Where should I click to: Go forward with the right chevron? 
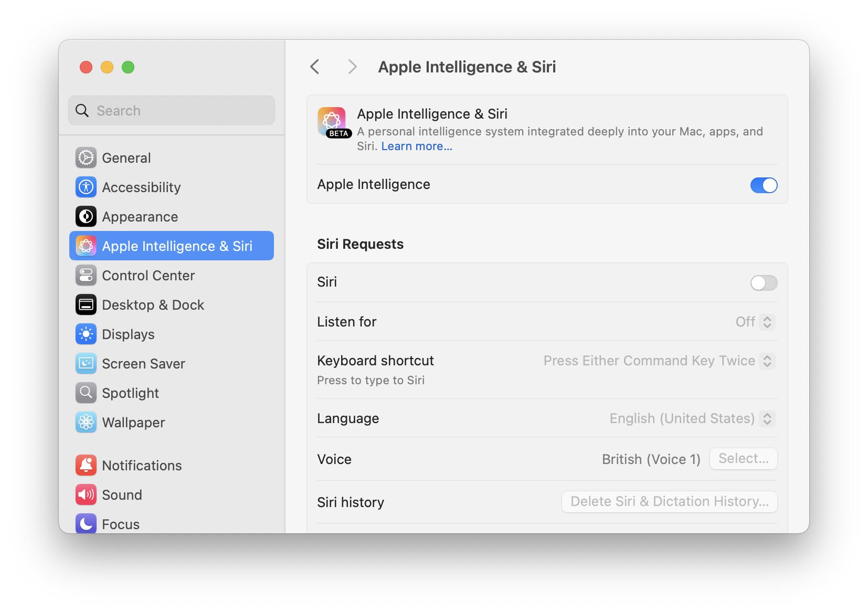pos(352,67)
